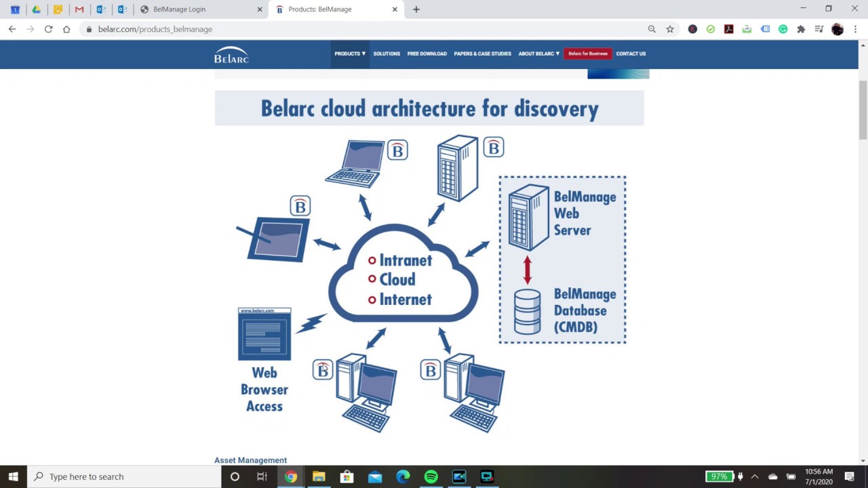The width and height of the screenshot is (868, 488).
Task: Open the pinned Google Drive tab
Action: (x=37, y=9)
